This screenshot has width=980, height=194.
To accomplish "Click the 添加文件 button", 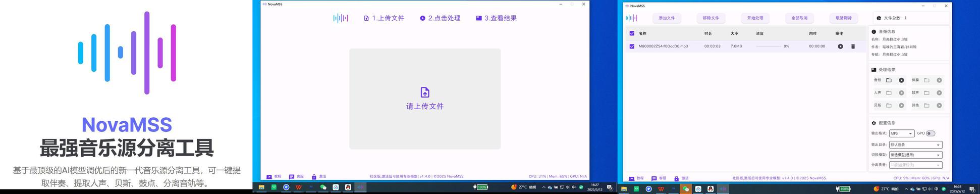I will pyautogui.click(x=667, y=18).
